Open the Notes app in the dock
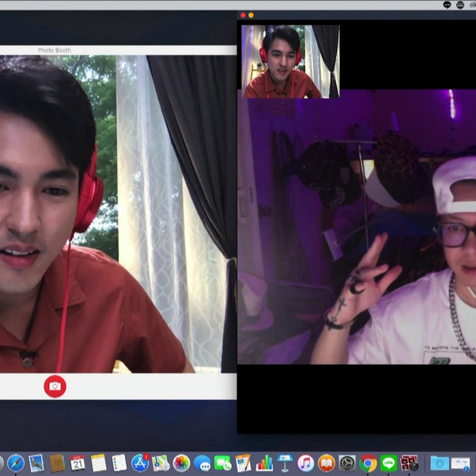476x476 pixels. (x=99, y=463)
